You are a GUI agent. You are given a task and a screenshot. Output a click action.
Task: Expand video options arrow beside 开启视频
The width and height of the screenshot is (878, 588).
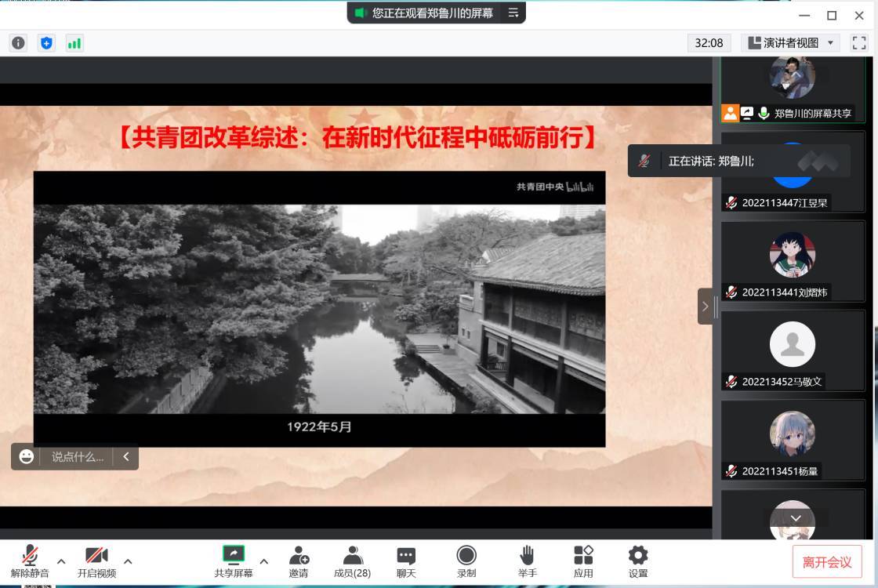coord(128,561)
